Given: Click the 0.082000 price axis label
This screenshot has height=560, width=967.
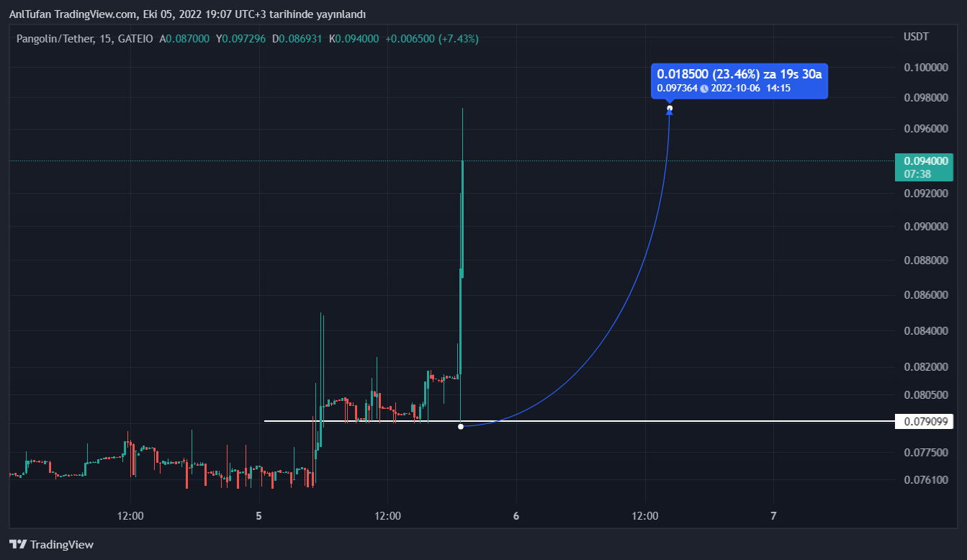Looking at the screenshot, I should (925, 367).
